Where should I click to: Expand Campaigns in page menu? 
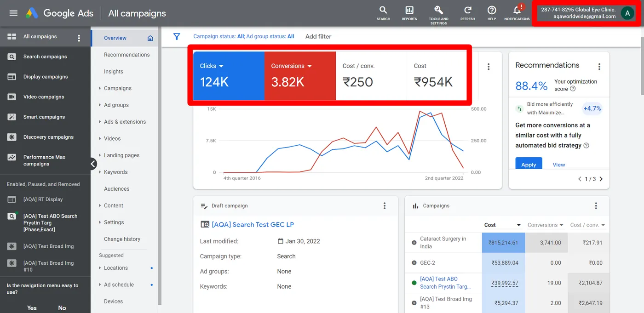(100, 88)
